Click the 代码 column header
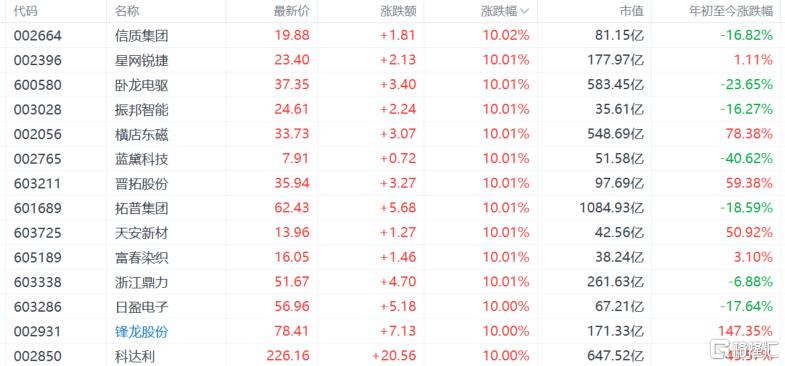Screen dimensions: 785x366 26,11
